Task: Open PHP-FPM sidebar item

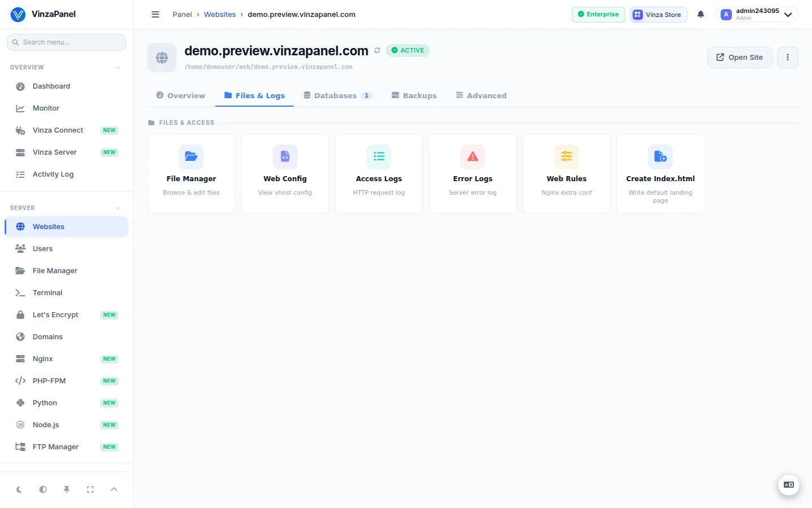Action: 67,381
